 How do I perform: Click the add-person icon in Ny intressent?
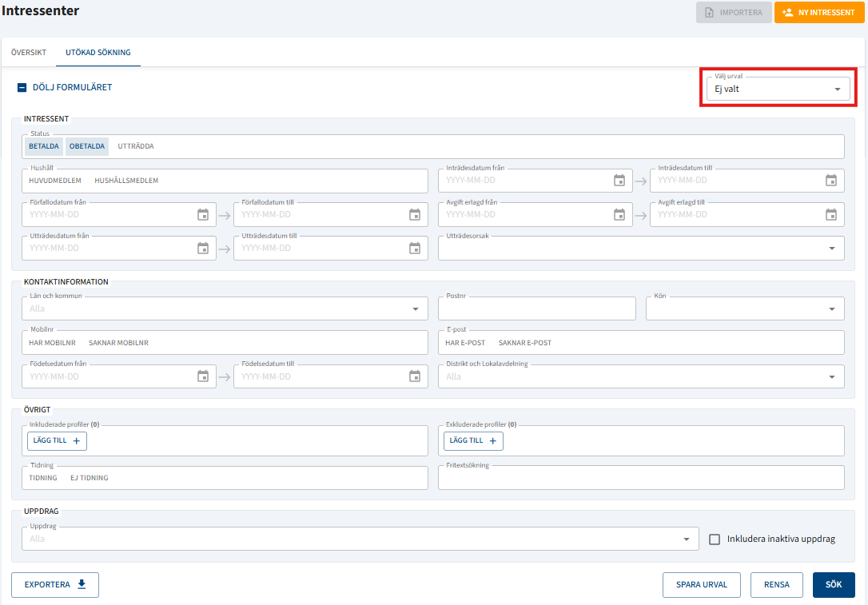click(787, 12)
